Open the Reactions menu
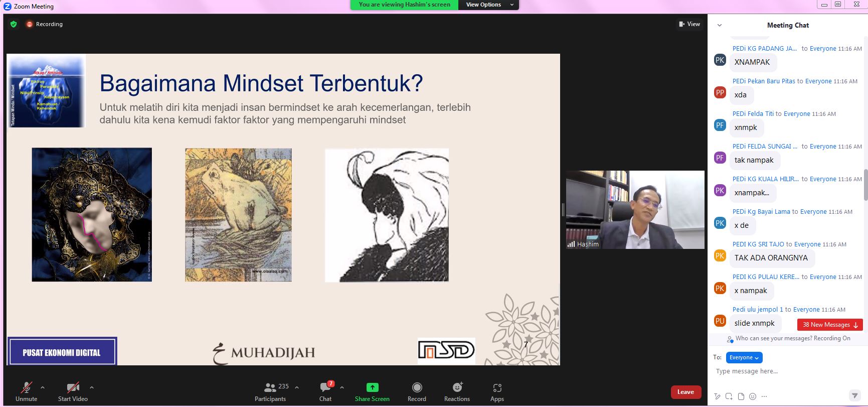Image resolution: width=868 pixels, height=407 pixels. 457,391
